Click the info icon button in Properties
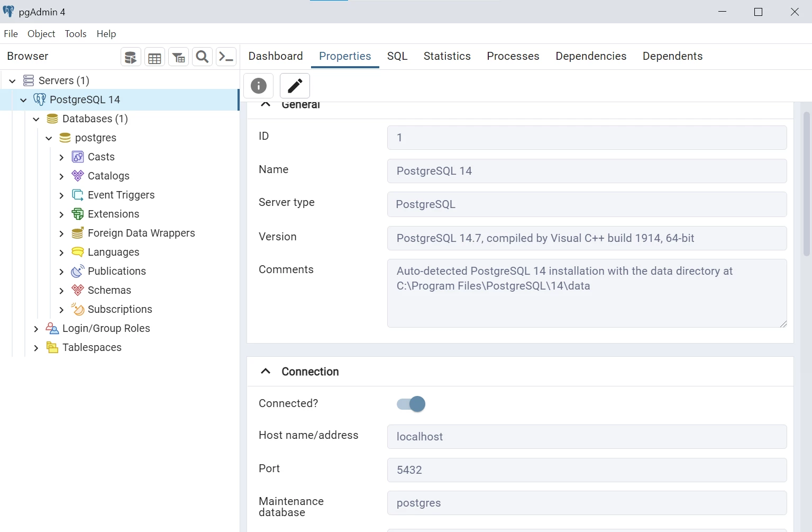This screenshot has width=812, height=532. [259, 86]
